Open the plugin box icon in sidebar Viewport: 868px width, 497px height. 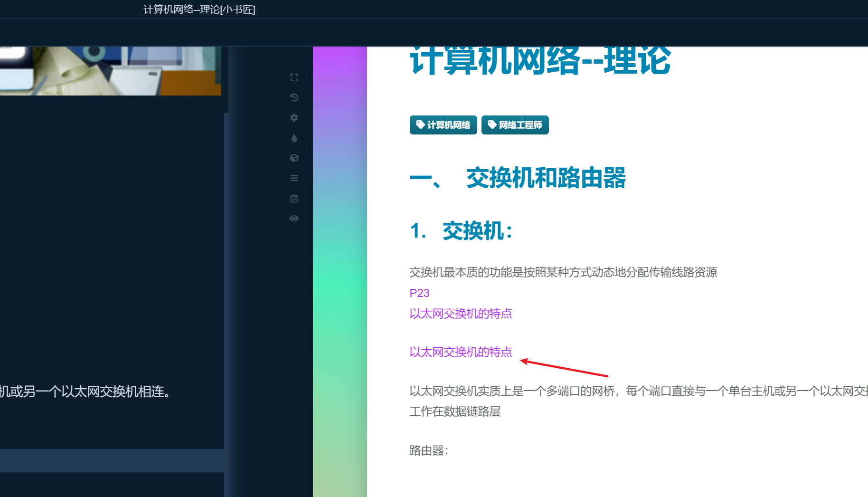(294, 158)
